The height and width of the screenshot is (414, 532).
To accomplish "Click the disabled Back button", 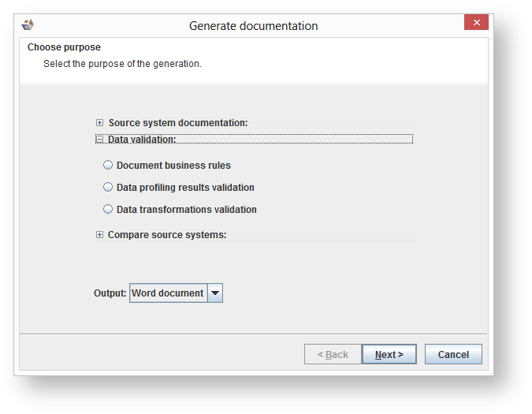I will point(333,355).
